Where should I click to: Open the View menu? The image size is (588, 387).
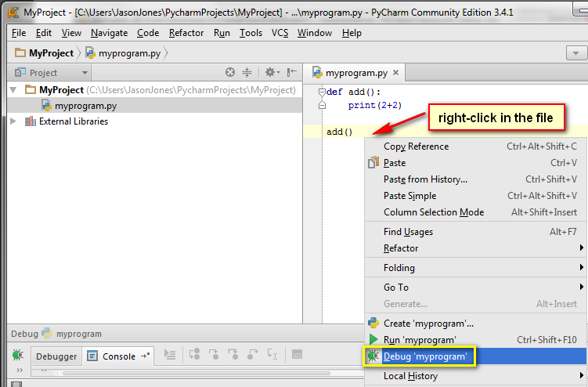click(71, 33)
